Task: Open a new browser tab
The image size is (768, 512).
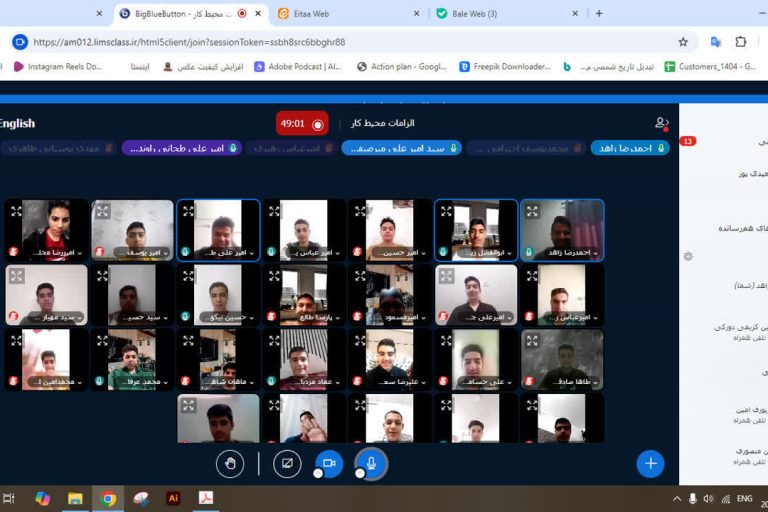Action: (599, 14)
